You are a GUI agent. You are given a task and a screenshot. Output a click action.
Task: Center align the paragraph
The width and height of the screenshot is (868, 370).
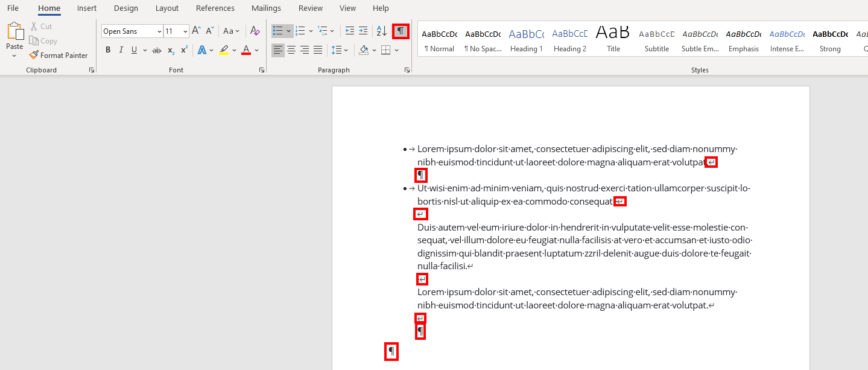(x=291, y=50)
